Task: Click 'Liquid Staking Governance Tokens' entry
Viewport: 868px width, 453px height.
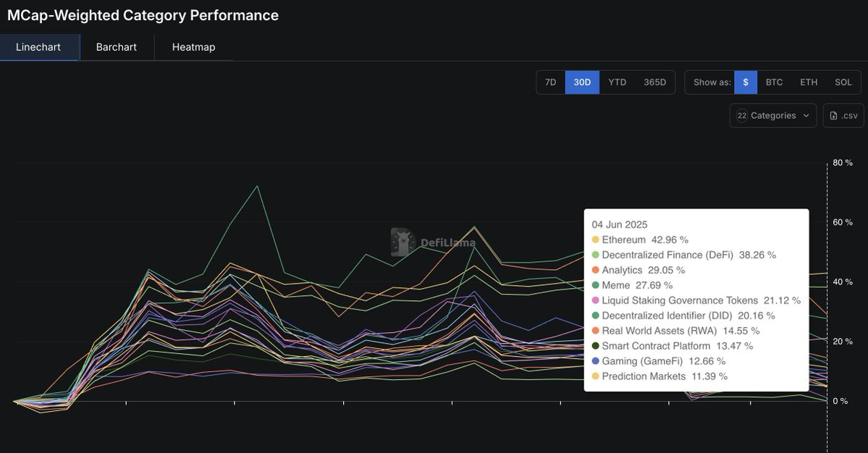Action: tap(696, 300)
